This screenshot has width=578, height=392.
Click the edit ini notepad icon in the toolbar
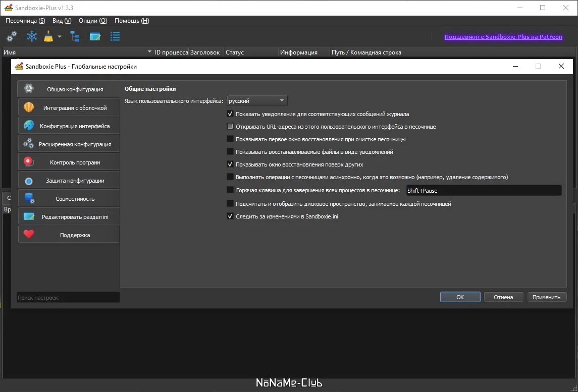pos(95,36)
